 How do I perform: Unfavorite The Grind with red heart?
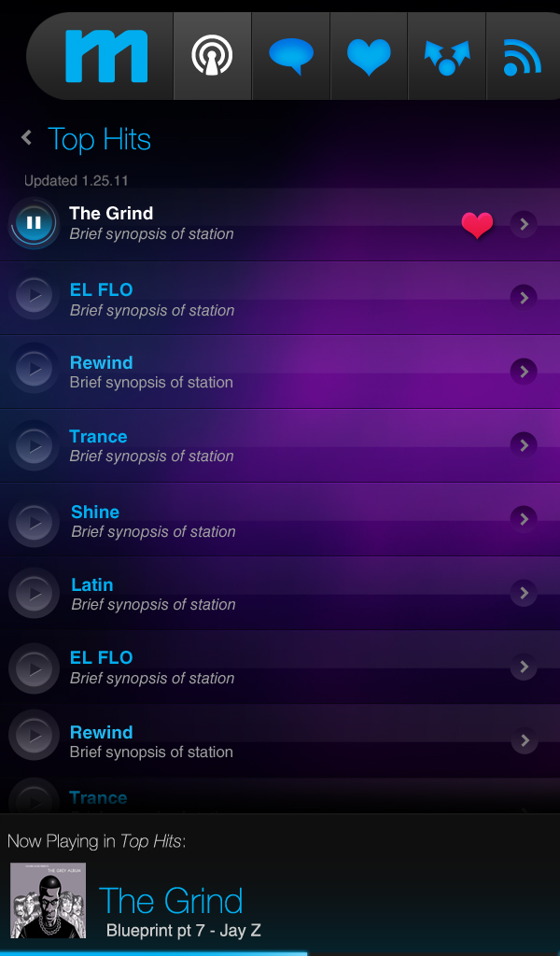tap(477, 224)
